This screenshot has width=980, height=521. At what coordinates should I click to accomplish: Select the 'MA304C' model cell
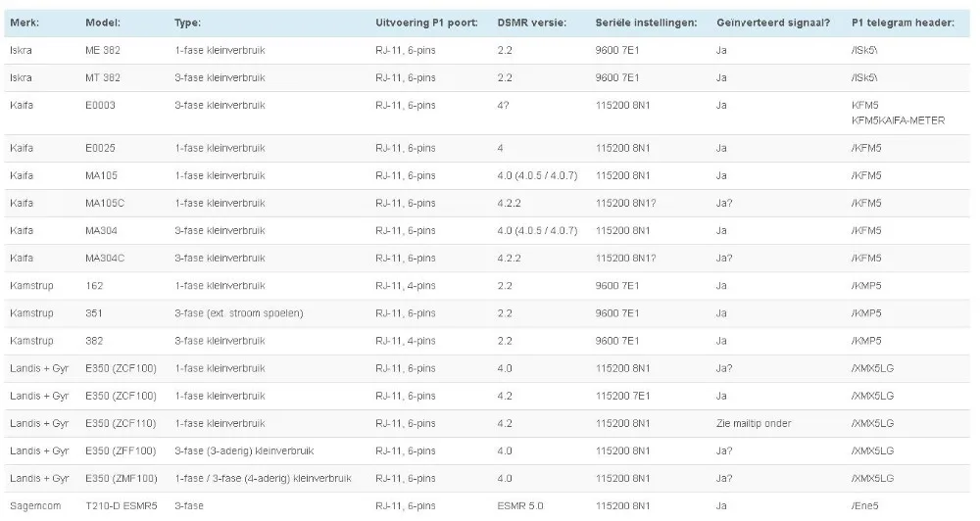105,259
